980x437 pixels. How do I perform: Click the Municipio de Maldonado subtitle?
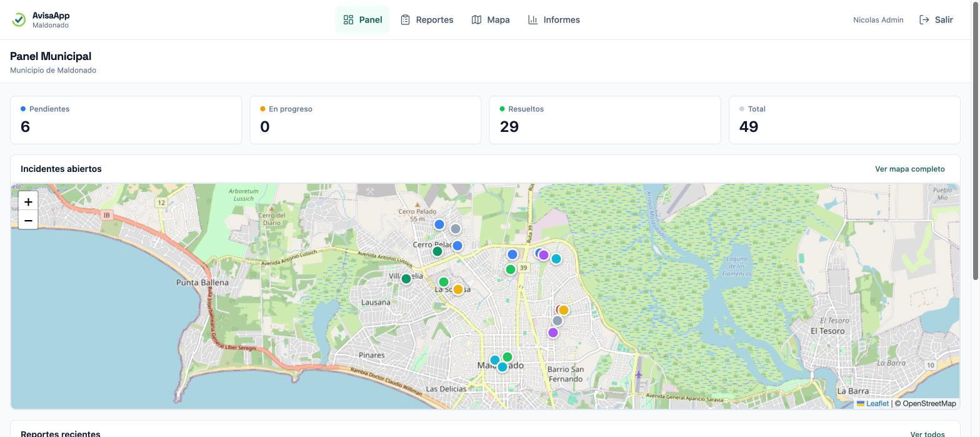point(53,70)
